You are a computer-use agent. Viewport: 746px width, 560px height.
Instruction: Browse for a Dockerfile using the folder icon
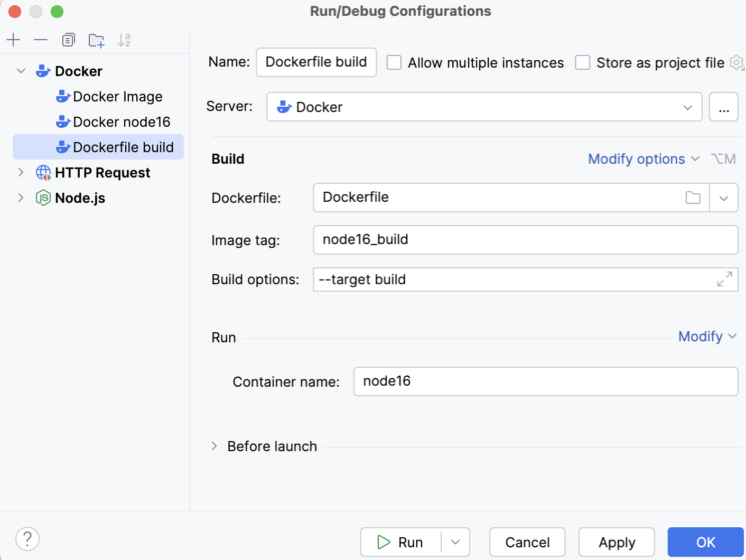click(693, 198)
